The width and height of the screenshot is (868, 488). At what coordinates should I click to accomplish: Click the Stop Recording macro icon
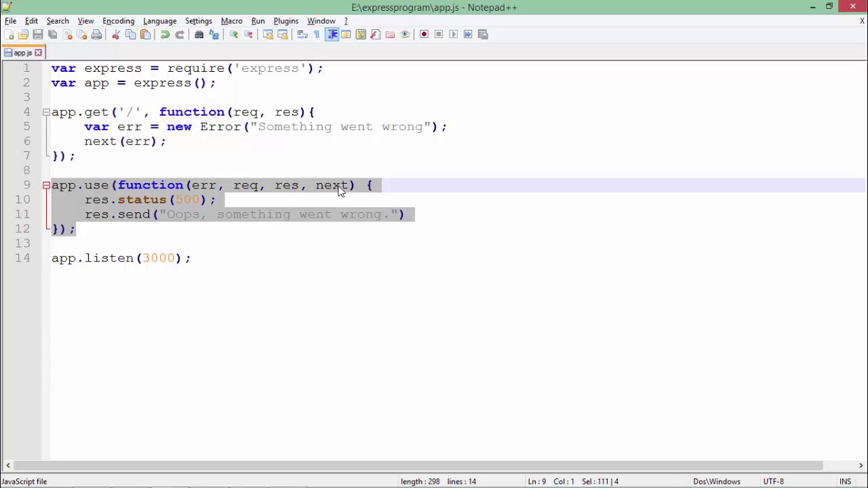(439, 35)
